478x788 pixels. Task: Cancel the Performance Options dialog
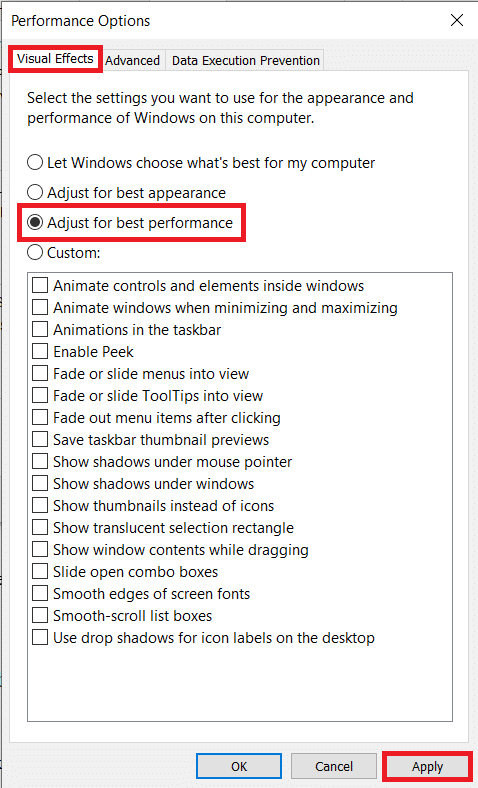click(x=334, y=766)
